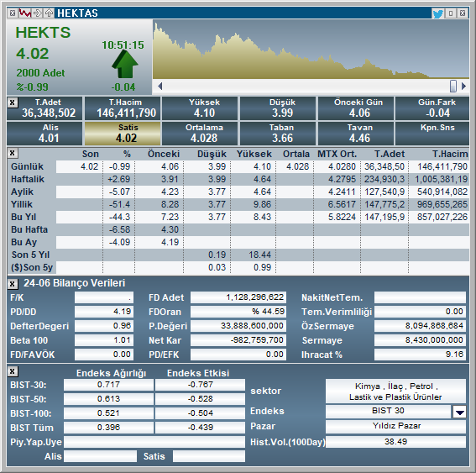
Task: Expand the Endeks BIST 30 dropdown arrow
Action: (x=459, y=413)
